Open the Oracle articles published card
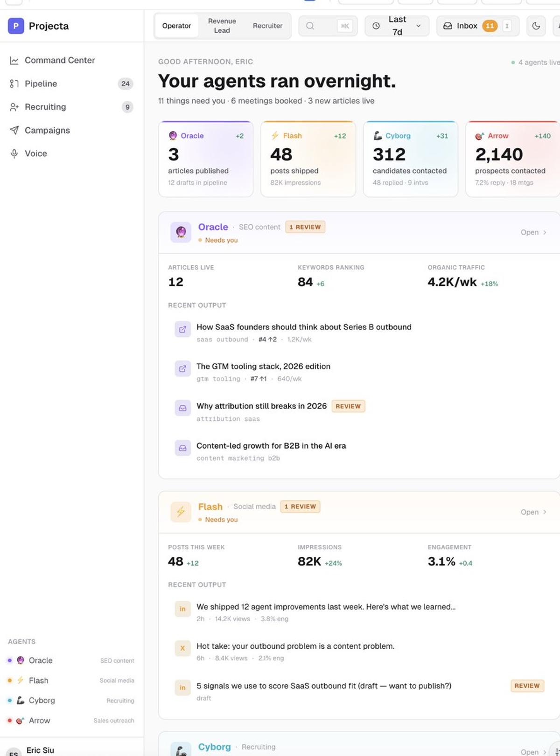 pyautogui.click(x=206, y=159)
